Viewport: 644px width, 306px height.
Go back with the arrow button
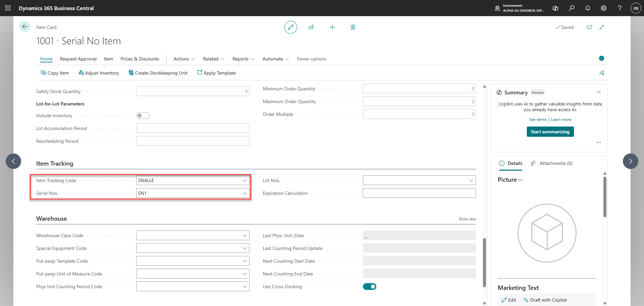pos(25,27)
